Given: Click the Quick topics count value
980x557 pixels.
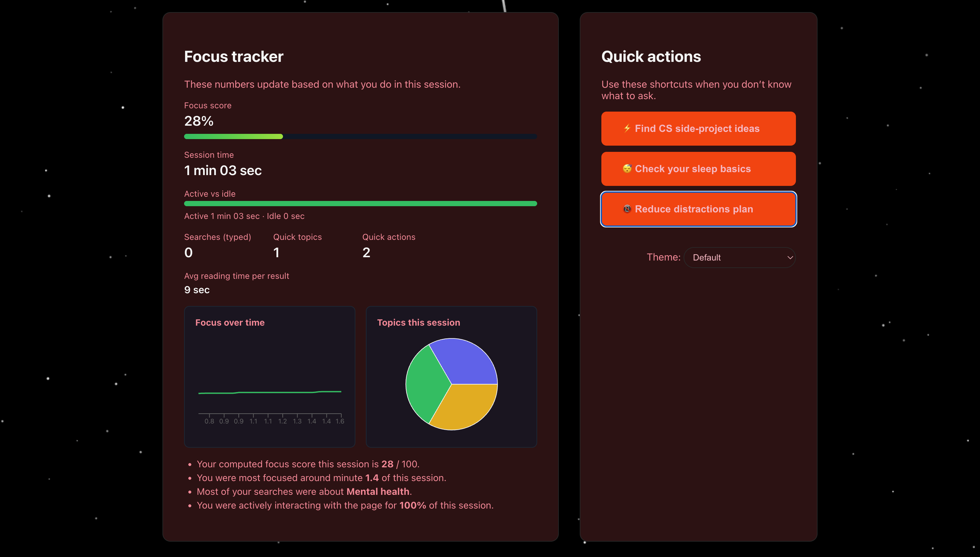Looking at the screenshot, I should 276,253.
